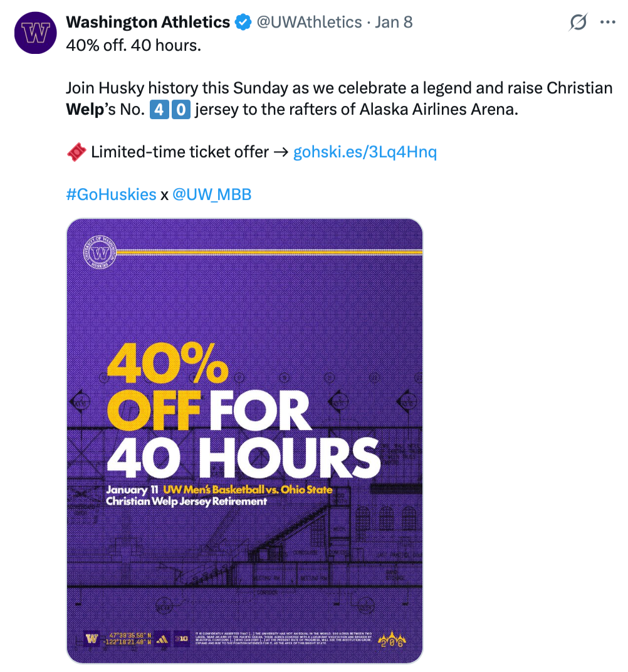This screenshot has width=628, height=672.
Task: Click the @UWAthletics handle
Action: point(310,23)
